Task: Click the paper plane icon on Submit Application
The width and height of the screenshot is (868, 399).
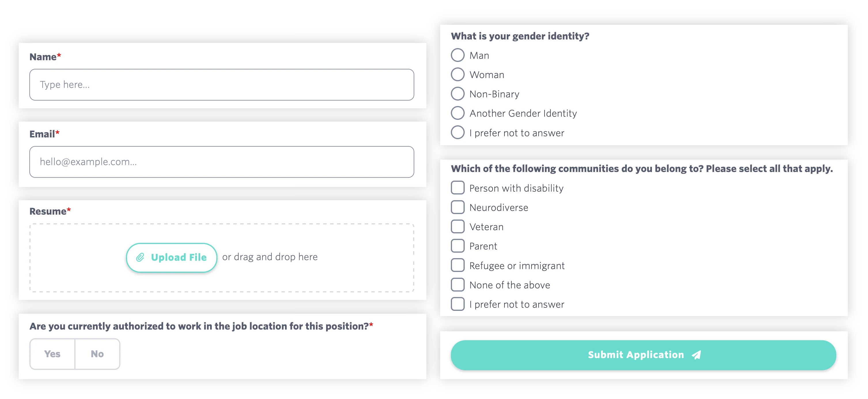Action: [x=696, y=355]
